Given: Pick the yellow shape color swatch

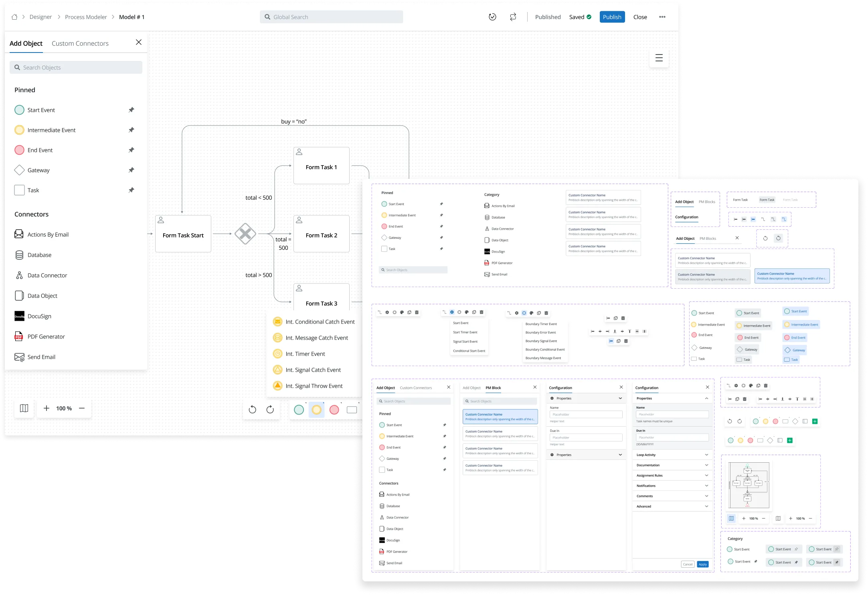Looking at the screenshot, I should pyautogui.click(x=317, y=410).
